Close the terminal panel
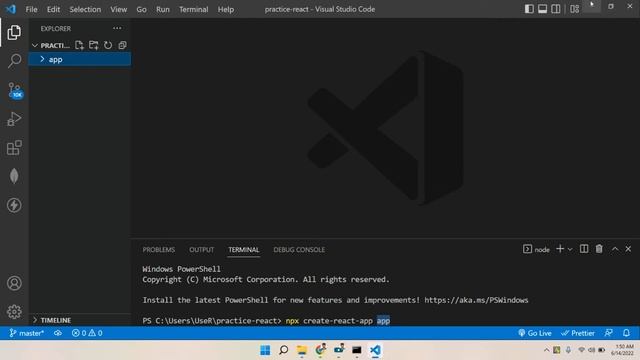The width and height of the screenshot is (640, 360). pos(628,249)
